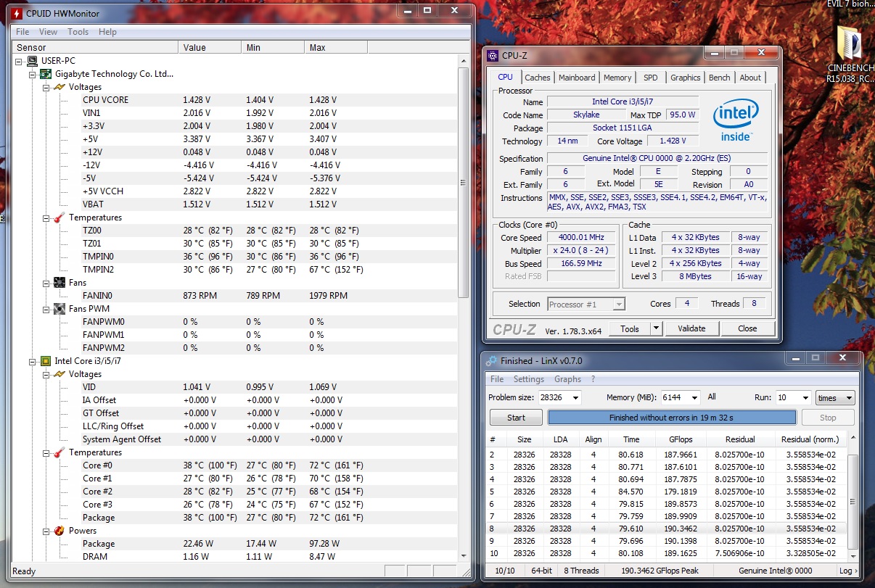Screen dimensions: 875x588
Task: Click the Fans PWM icon in tree
Action: click(x=59, y=309)
